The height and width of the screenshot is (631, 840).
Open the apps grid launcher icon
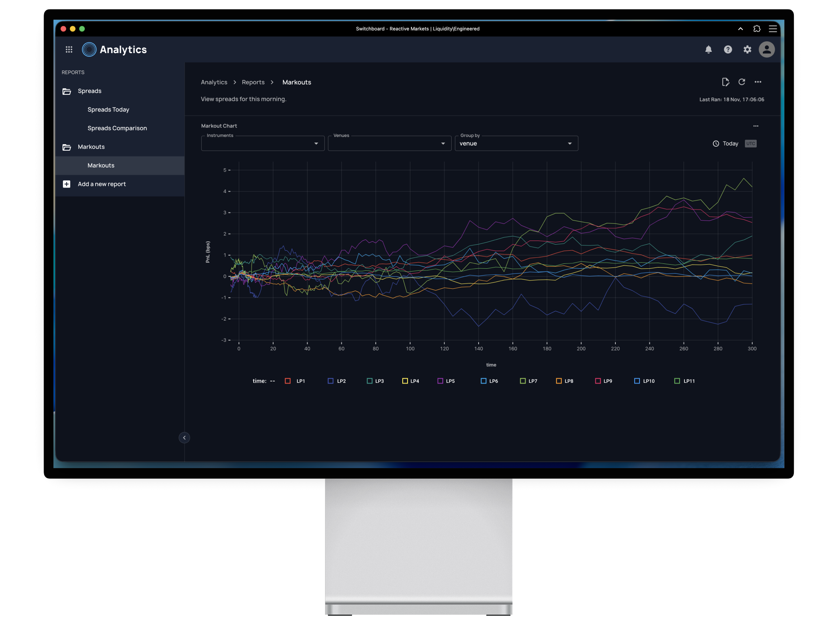pos(69,49)
